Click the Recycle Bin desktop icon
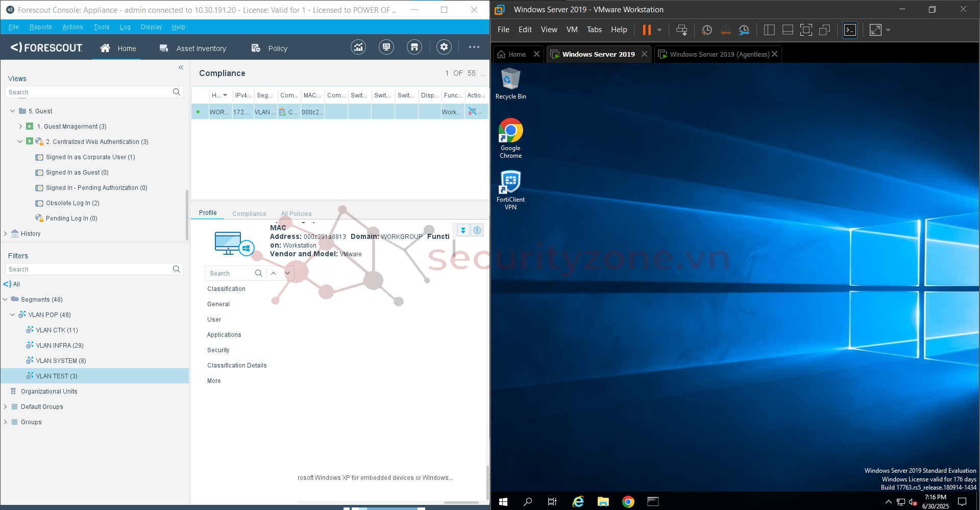The width and height of the screenshot is (980, 510). pyautogui.click(x=510, y=84)
